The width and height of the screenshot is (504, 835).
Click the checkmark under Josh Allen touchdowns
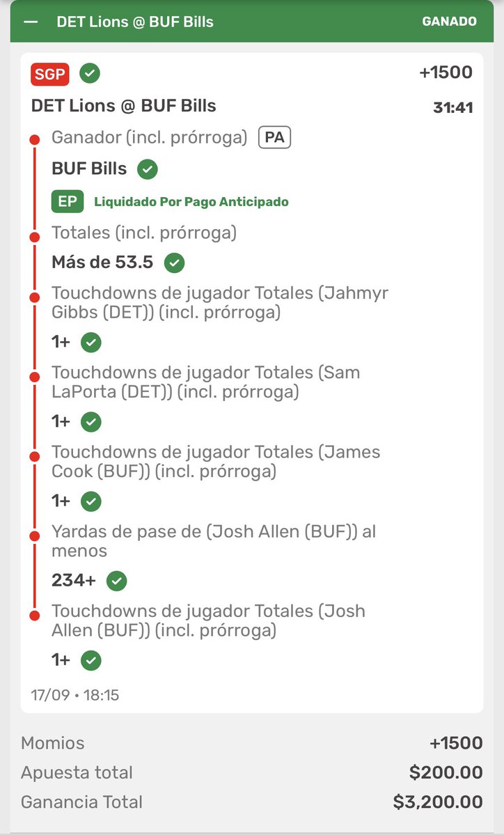[x=91, y=661]
